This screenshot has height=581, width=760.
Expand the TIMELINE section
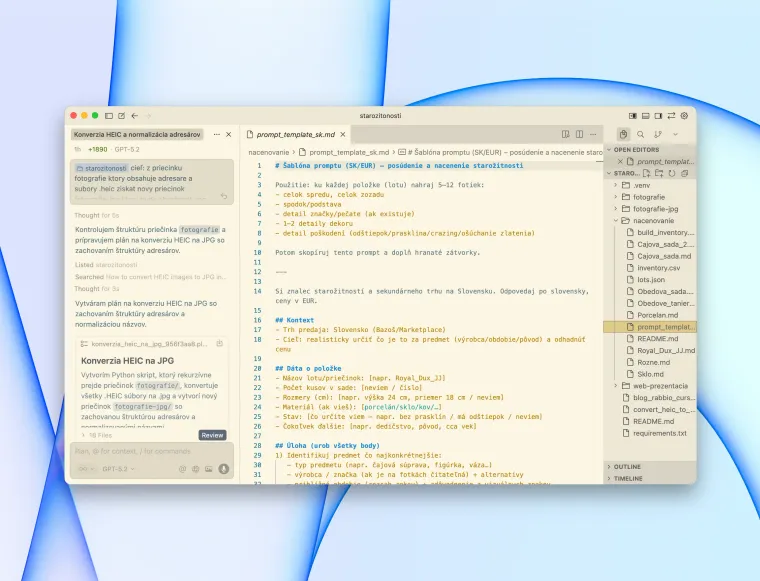point(650,478)
